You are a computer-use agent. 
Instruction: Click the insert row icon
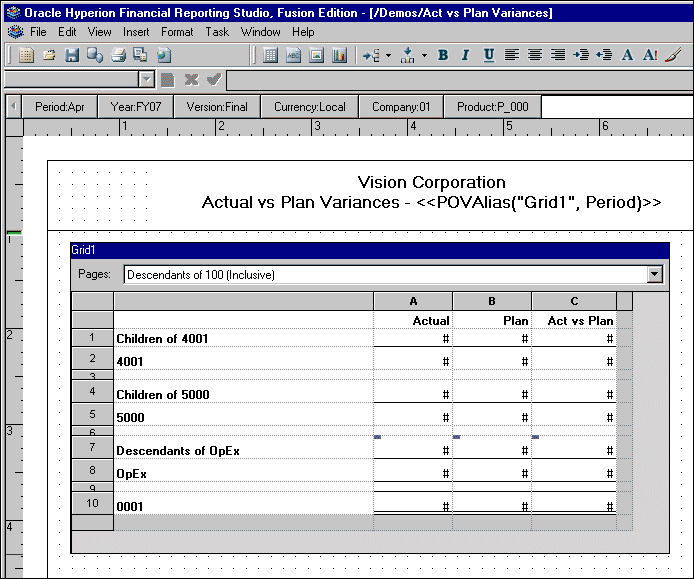[371, 55]
